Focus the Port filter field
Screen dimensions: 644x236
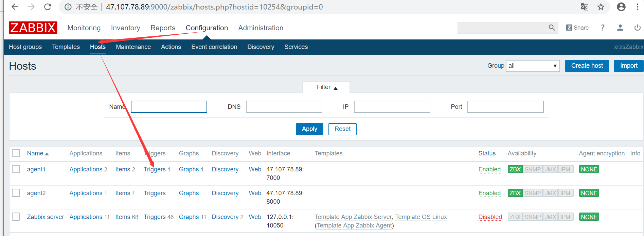pos(505,107)
